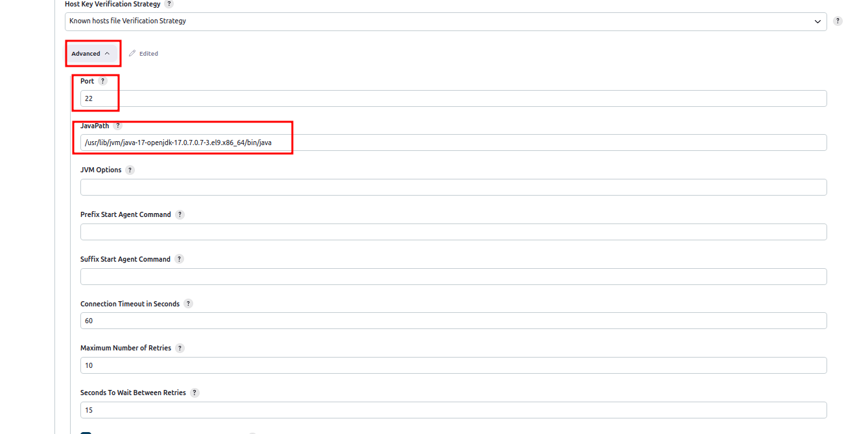Click the "Prefix Start Agent Command" label
The height and width of the screenshot is (434, 868).
pyautogui.click(x=126, y=214)
